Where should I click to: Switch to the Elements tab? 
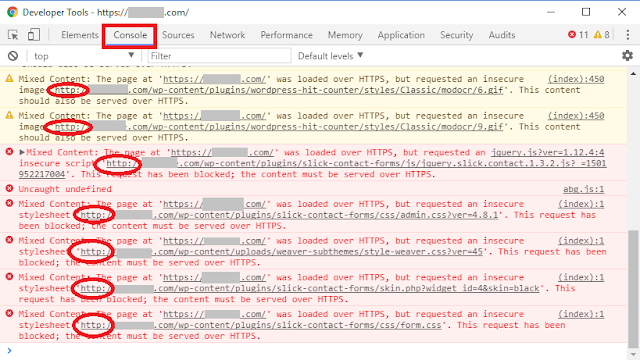[x=80, y=35]
